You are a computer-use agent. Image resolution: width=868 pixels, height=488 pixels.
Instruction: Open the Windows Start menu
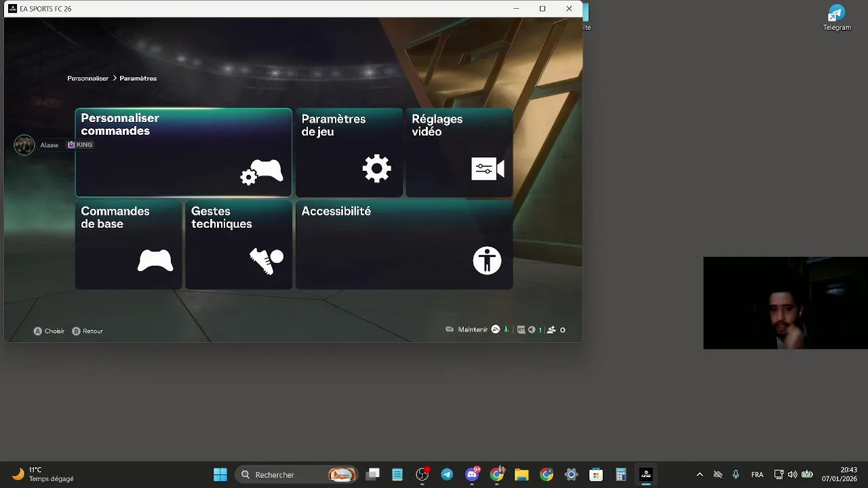point(220,474)
